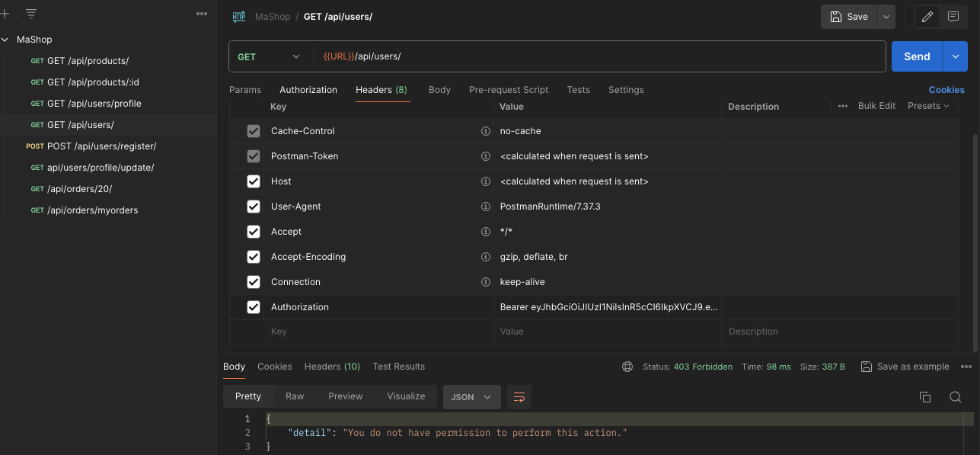Screen dimensions: 980x455
Task: Click the network globe icon
Action: [627, 367]
